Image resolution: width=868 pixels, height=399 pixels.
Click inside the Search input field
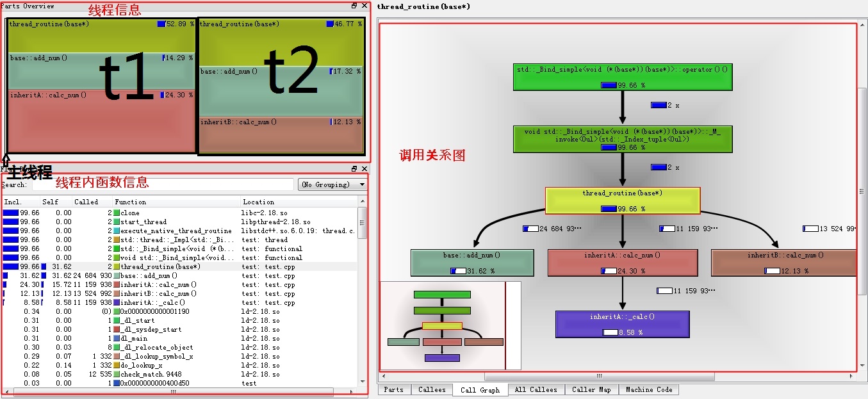(162, 184)
